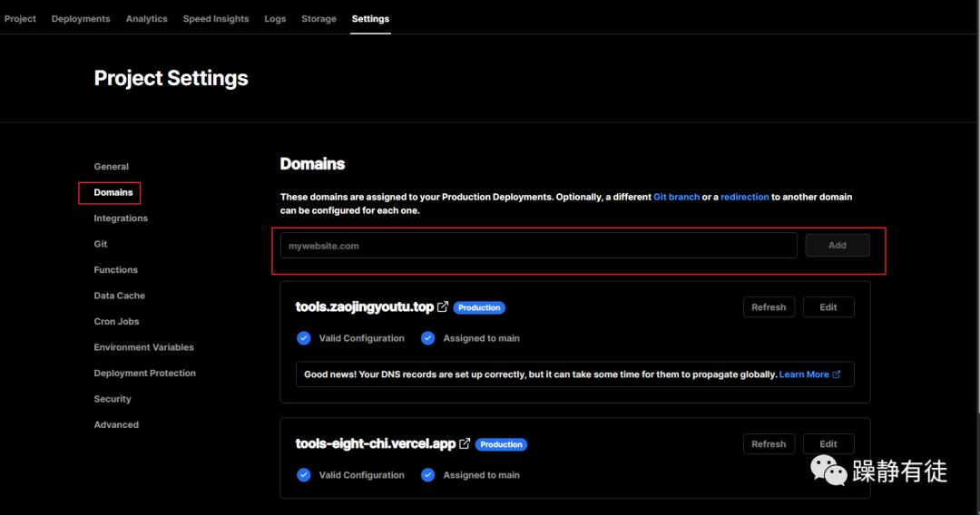This screenshot has height=515, width=980.
Task: Open external link icon beside tools-eight-chi.vercel.app
Action: point(465,444)
